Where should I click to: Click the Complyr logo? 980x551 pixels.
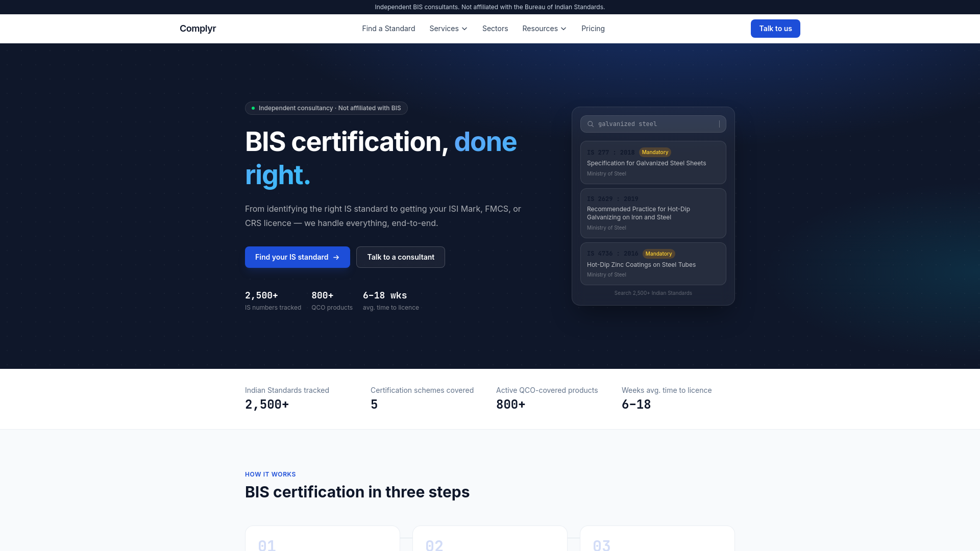198,29
